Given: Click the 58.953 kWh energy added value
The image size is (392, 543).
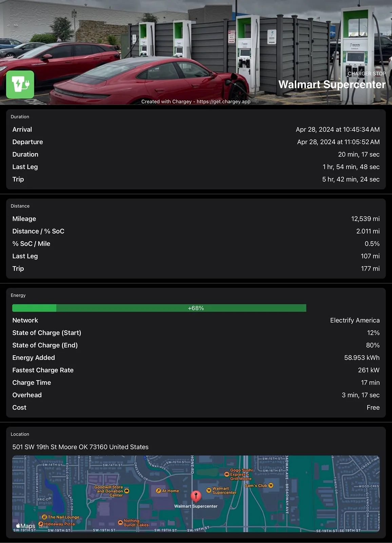Looking at the screenshot, I should 362,358.
